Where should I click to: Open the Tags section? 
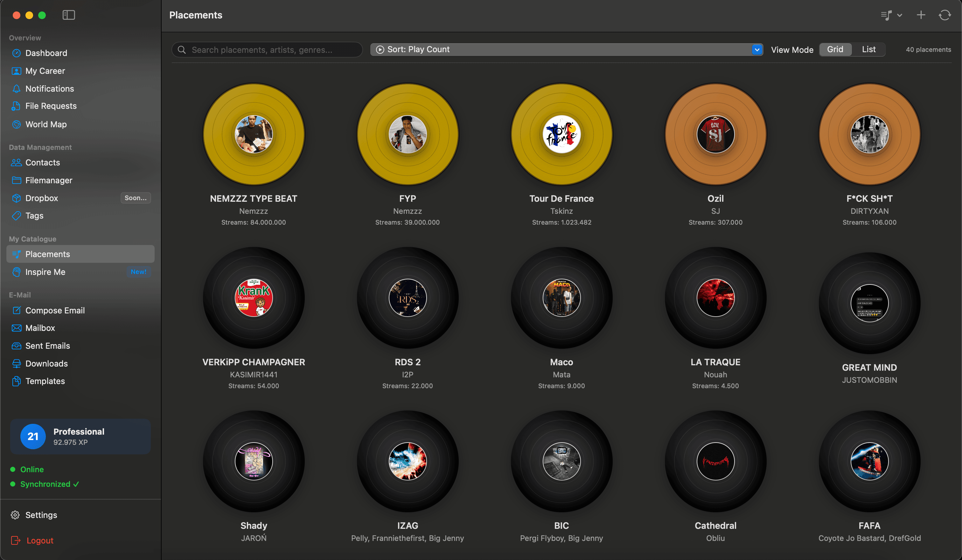34,215
